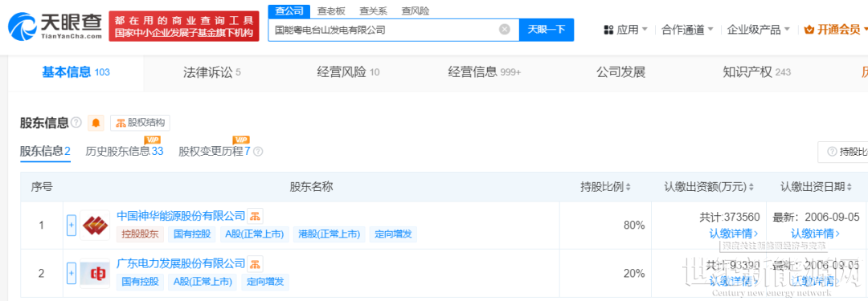Click the apps grid icon
Screen dimensions: 868x301
tap(608, 30)
